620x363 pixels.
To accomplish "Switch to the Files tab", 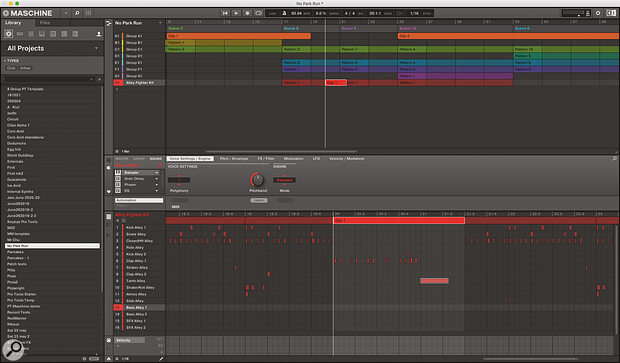I will coord(45,23).
